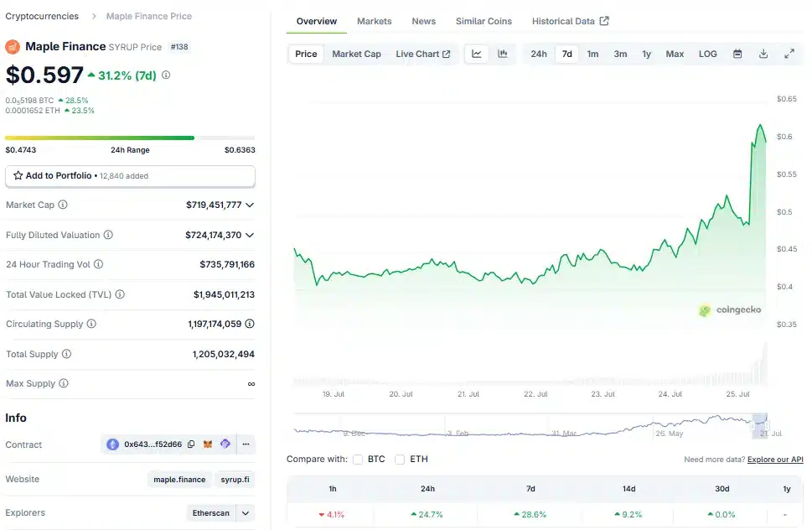Viewport: 812px width, 530px height.
Task: Tick the BTC compare checkbox
Action: click(x=358, y=460)
